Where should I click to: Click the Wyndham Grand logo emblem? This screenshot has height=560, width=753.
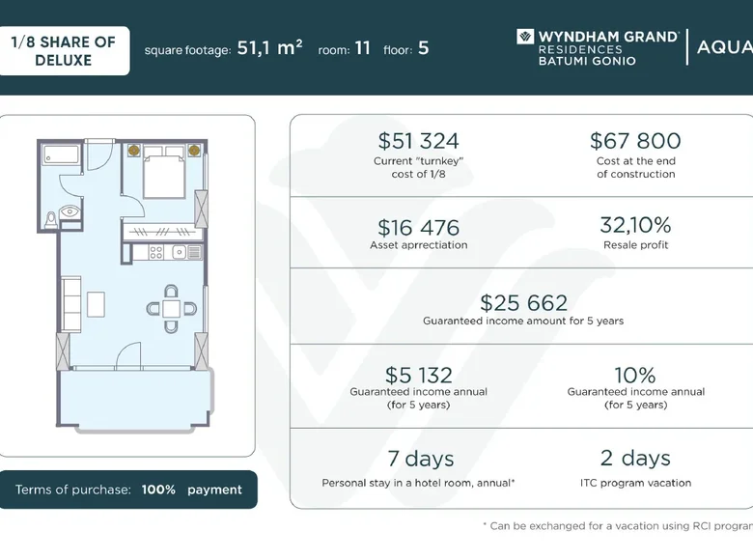click(x=525, y=37)
